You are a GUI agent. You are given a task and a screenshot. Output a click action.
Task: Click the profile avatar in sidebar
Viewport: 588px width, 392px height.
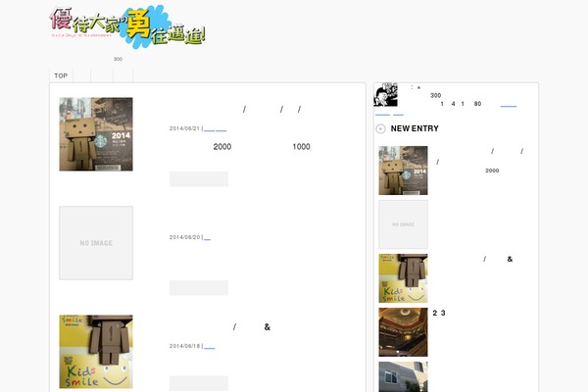(385, 94)
